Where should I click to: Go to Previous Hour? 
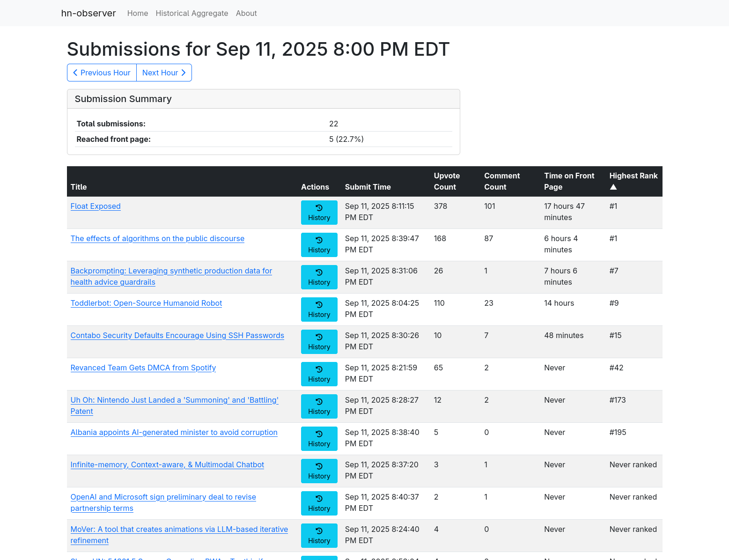[x=102, y=73]
